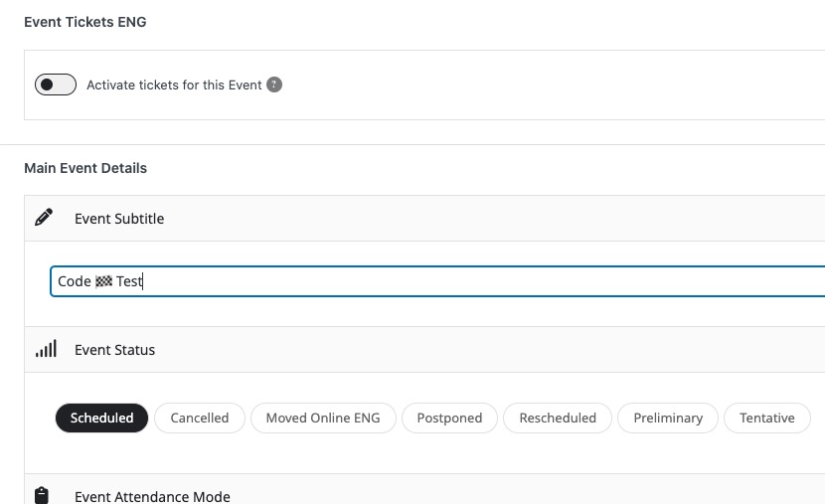Image resolution: width=825 pixels, height=504 pixels.
Task: Select the Scheduled status option
Action: (x=101, y=419)
